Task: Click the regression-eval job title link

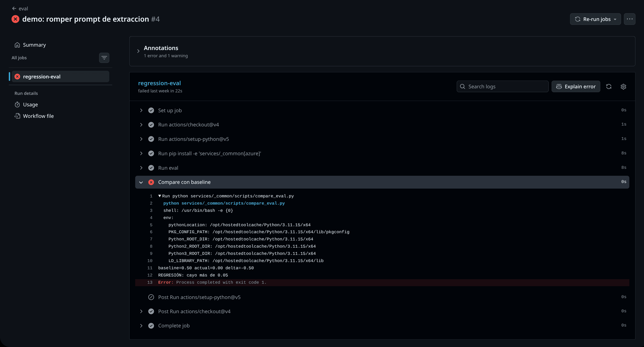Action: pyautogui.click(x=160, y=83)
